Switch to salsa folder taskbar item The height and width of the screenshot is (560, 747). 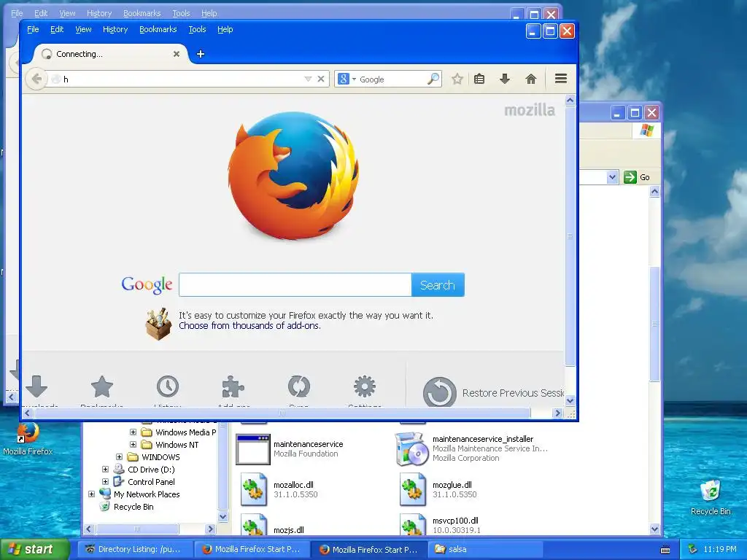pyautogui.click(x=485, y=550)
